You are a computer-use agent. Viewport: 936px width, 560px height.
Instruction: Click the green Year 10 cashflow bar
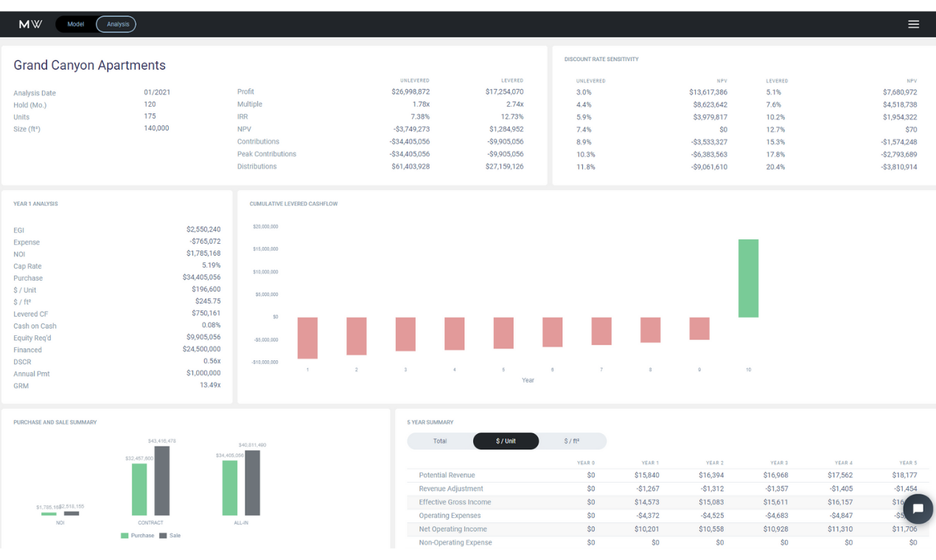coord(748,279)
